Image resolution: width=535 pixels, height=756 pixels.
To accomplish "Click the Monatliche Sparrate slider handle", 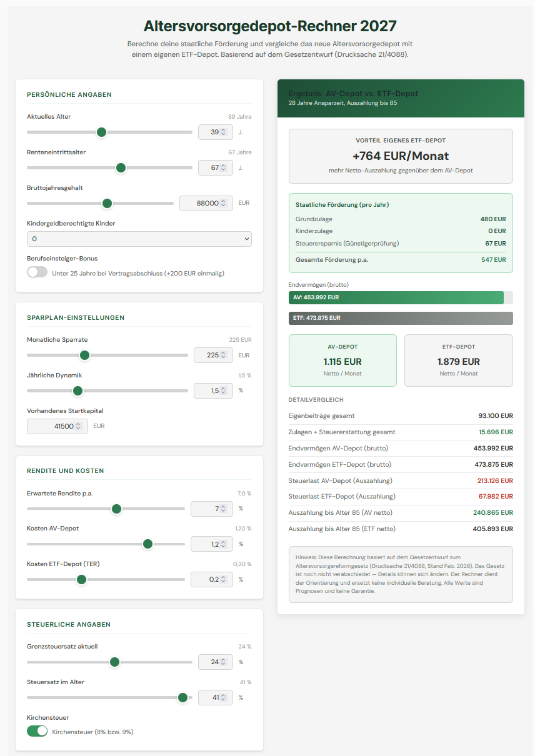I will [x=85, y=355].
